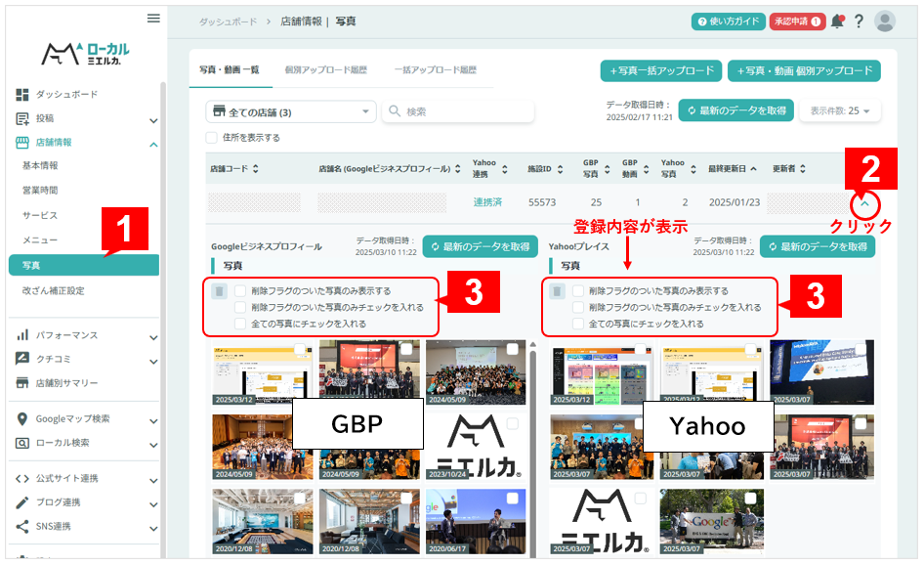Click the ローカル検索 icon
The height and width of the screenshot is (565, 924).
click(x=22, y=443)
